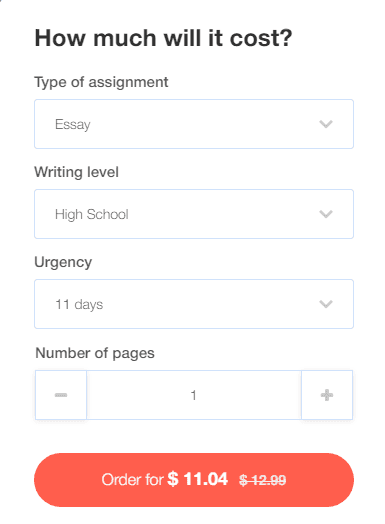Click the chevron arrow beside High School
The image size is (385, 524).
point(326,214)
